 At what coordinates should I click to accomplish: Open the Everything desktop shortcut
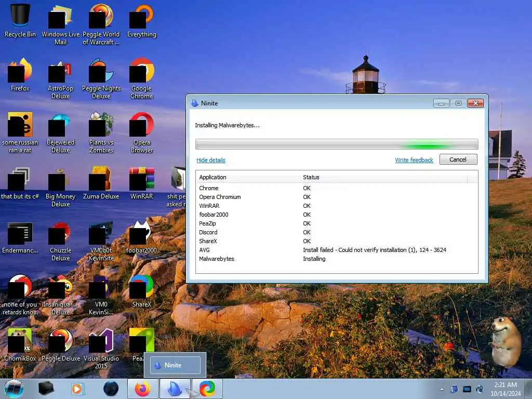tap(141, 20)
